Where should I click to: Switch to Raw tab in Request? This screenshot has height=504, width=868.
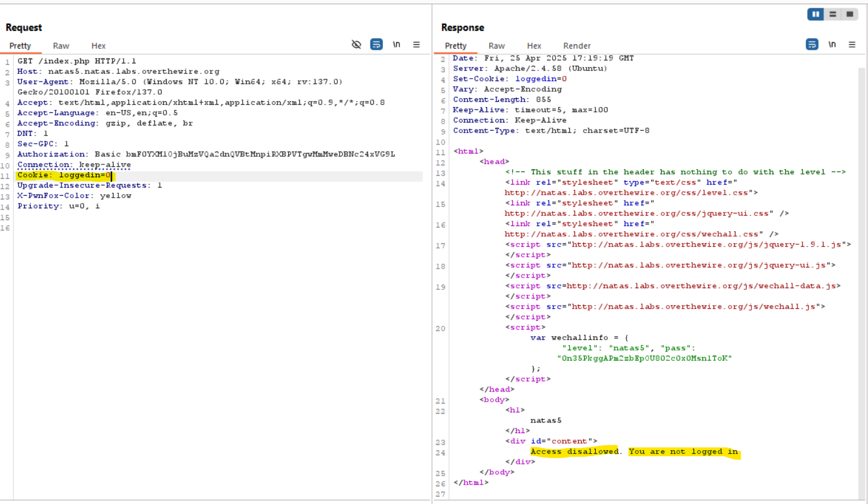61,46
